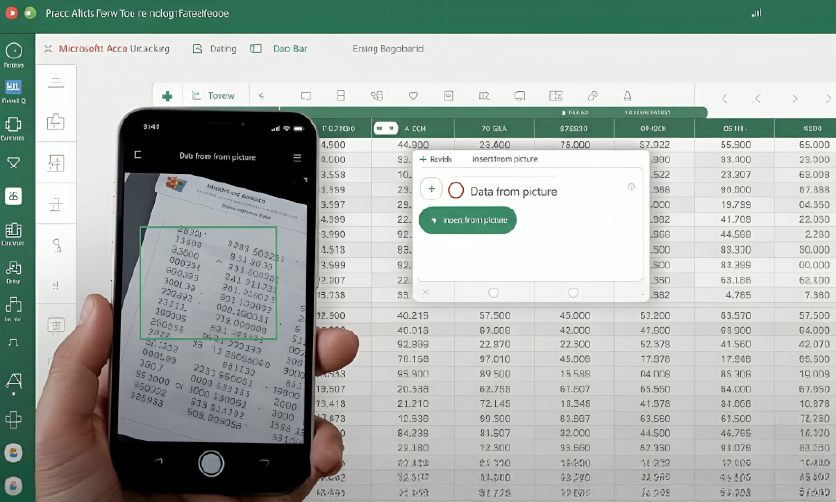
Task: Click the phone's circular home button
Action: 210,463
